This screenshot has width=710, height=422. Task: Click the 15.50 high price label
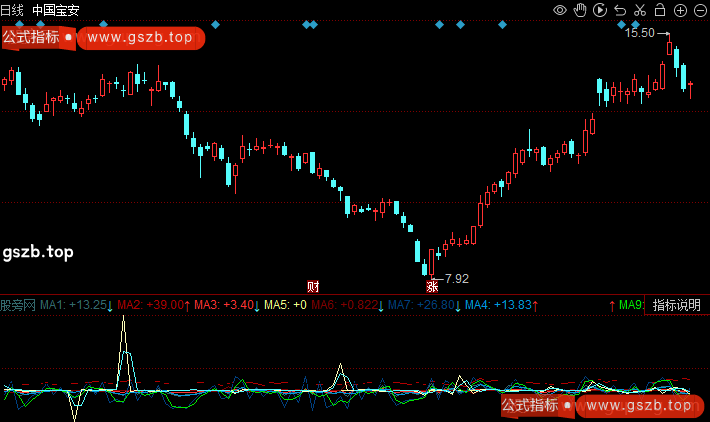click(x=640, y=33)
